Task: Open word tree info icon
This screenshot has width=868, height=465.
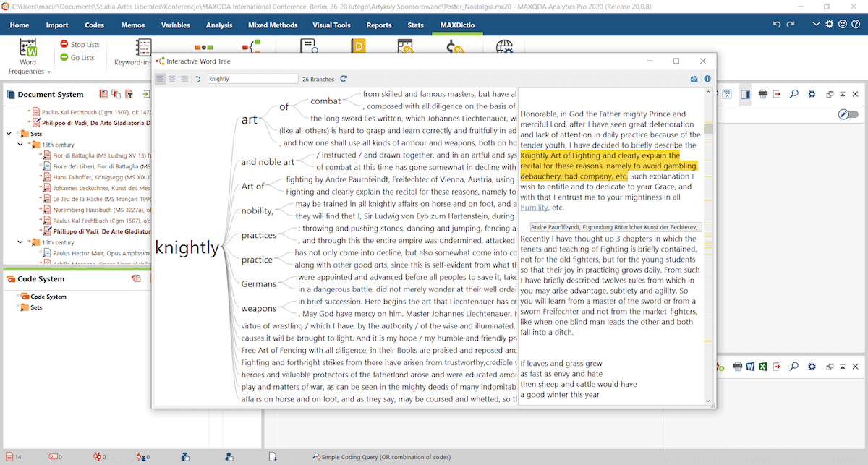Action: 707,79
